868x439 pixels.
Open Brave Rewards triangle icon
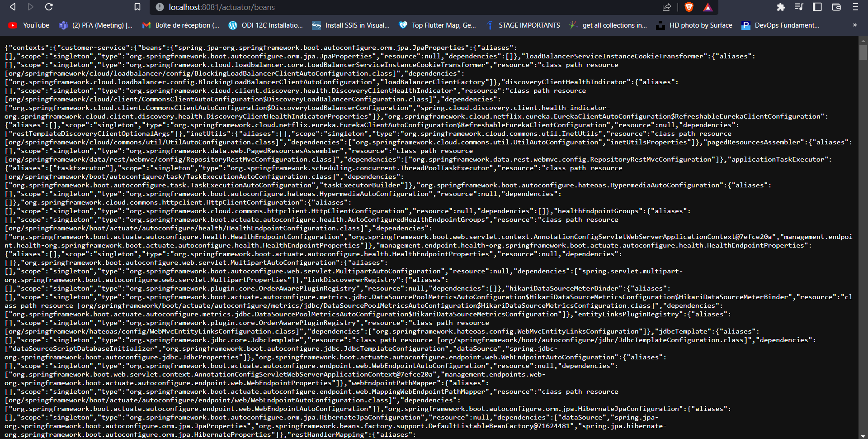pos(708,7)
